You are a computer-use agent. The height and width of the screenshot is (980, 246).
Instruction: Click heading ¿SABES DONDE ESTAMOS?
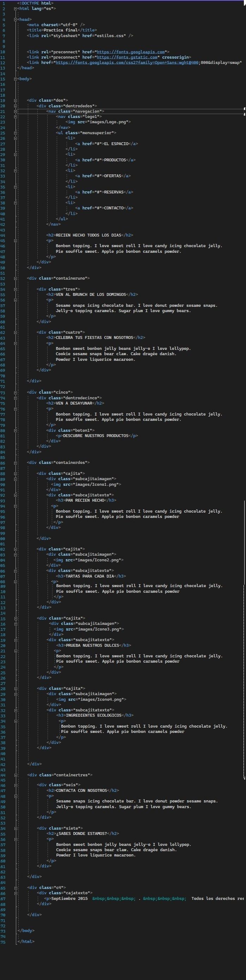[x=82, y=833]
